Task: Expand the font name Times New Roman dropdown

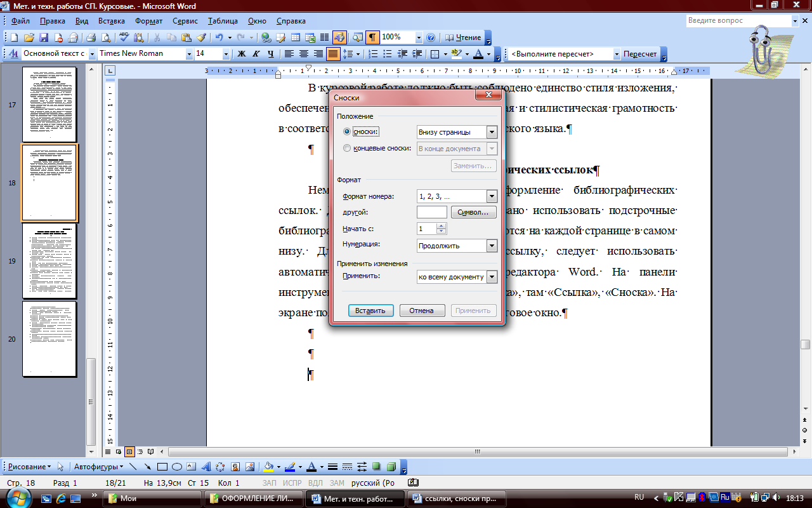Action: [188, 54]
